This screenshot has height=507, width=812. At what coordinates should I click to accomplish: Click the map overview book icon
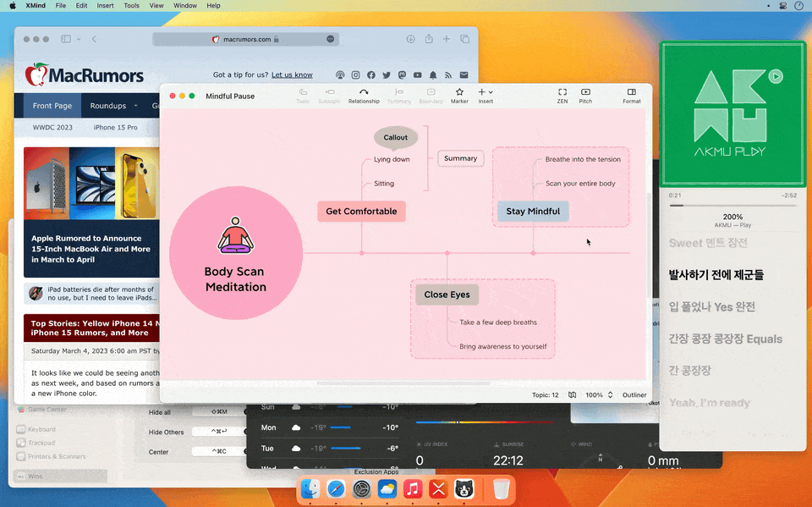click(573, 395)
